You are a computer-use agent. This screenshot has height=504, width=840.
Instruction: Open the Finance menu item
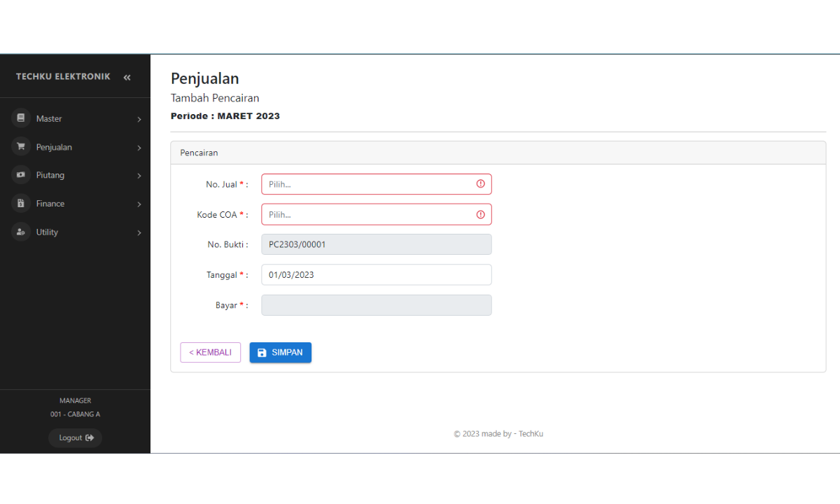[x=50, y=204]
